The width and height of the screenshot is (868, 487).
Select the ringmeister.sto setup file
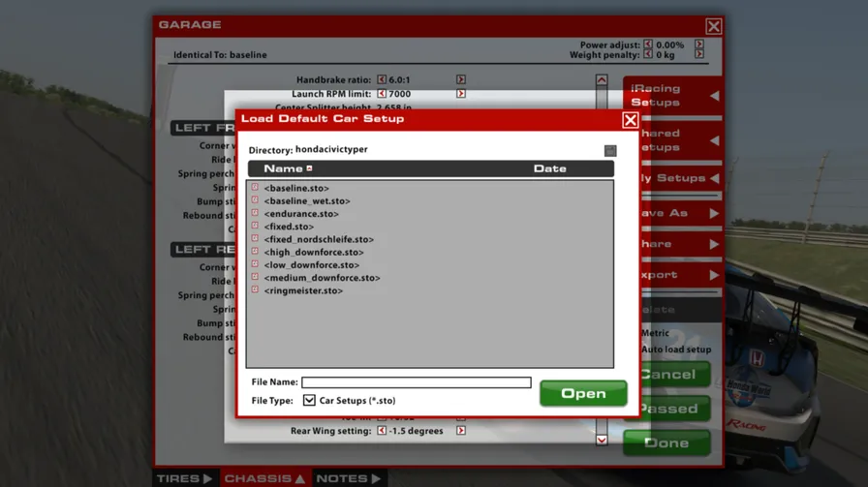point(303,290)
